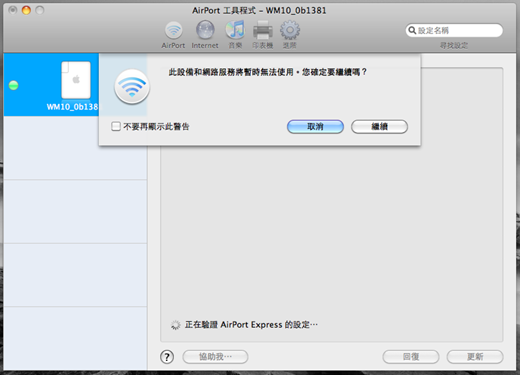Open the Advanced gear toolbar tab
The image size is (520, 375).
pos(290,35)
